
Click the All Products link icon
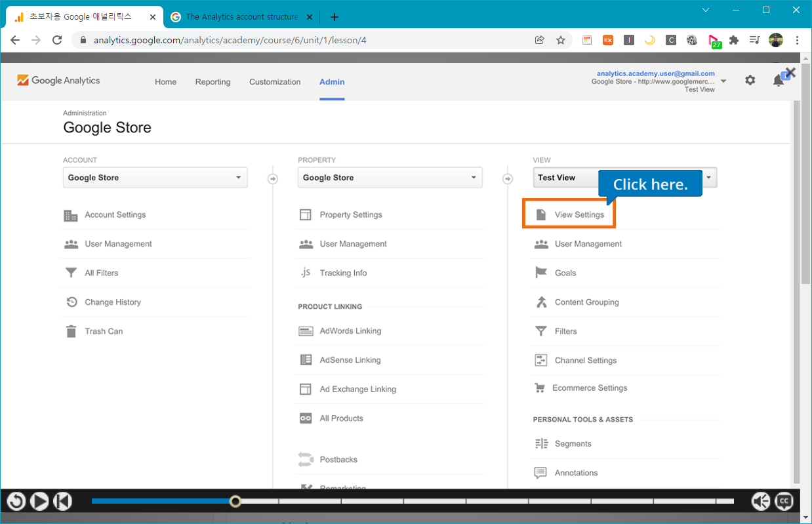[x=306, y=418]
